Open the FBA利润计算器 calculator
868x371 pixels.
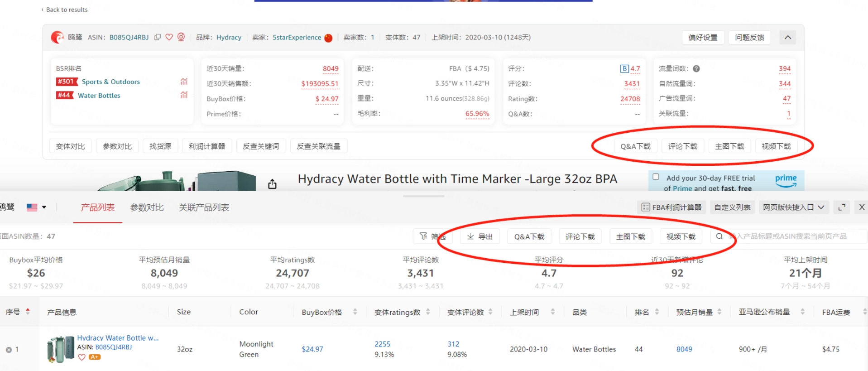(671, 207)
